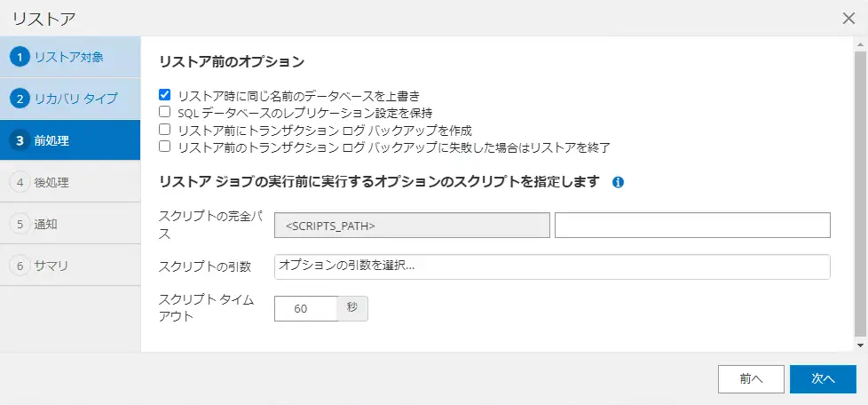Click the empty script path input field

point(692,225)
